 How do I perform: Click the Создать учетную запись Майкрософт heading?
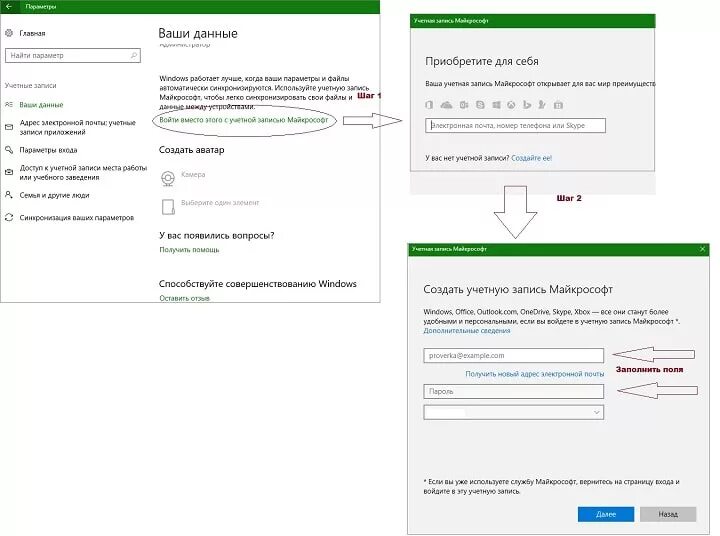[x=518, y=289]
